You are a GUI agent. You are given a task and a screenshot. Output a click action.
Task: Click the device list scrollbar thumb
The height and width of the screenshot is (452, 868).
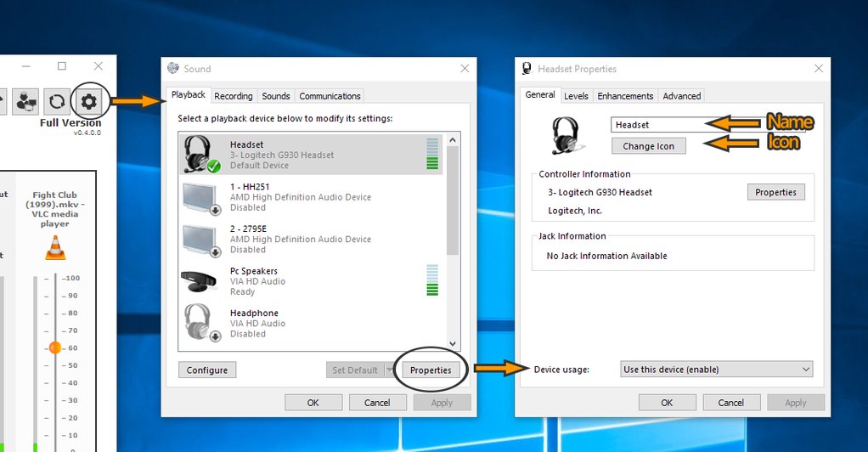point(453,201)
